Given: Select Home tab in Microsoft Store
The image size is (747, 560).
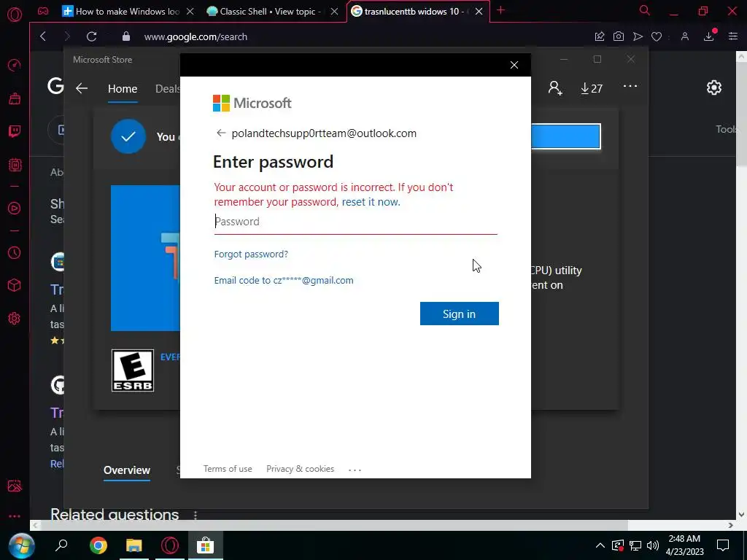Looking at the screenshot, I should coord(123,89).
